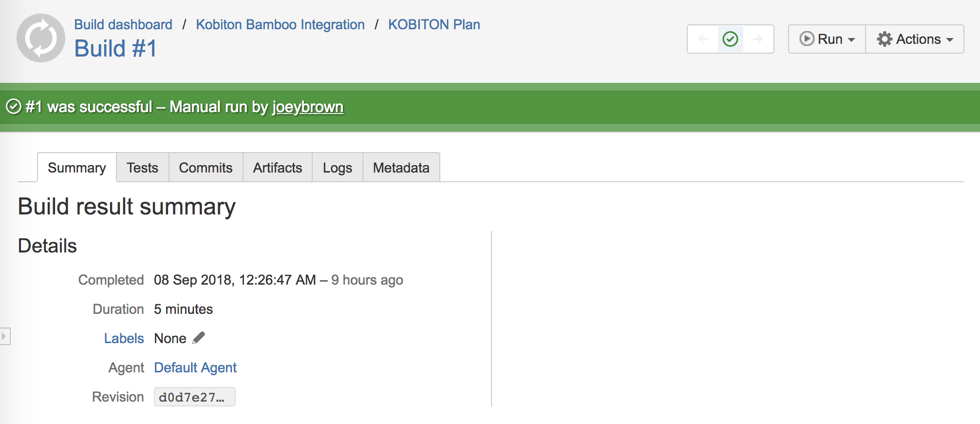The width and height of the screenshot is (980, 424).
Task: Show the Logs tab
Action: click(337, 168)
